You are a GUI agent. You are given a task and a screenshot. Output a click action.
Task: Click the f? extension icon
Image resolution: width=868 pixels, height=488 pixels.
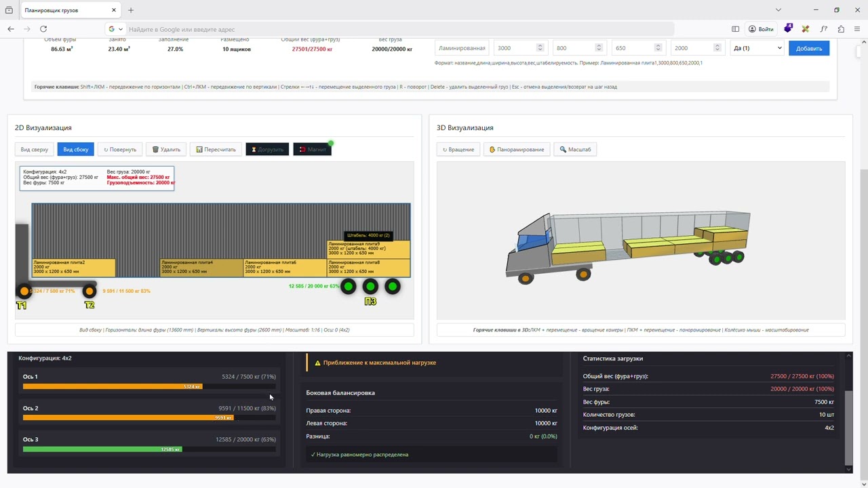[823, 29]
